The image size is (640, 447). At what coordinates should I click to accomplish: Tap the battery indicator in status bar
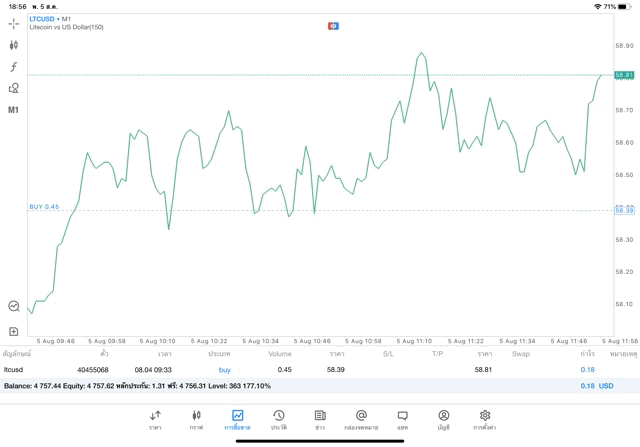click(x=624, y=7)
